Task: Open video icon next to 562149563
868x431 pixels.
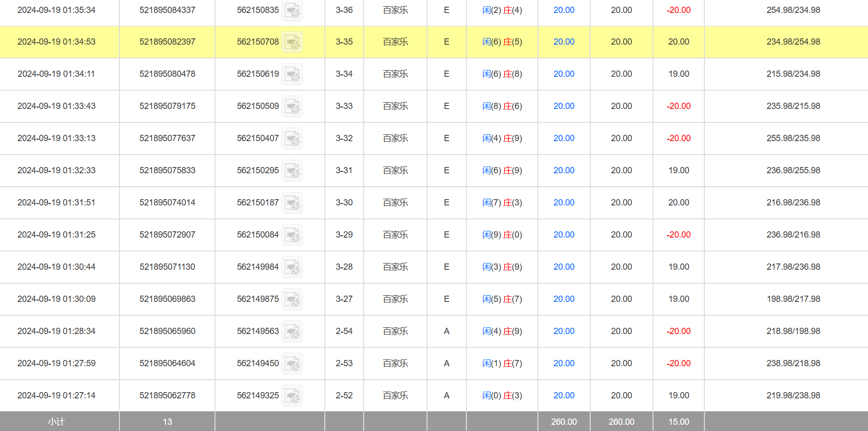Action: [x=292, y=332]
